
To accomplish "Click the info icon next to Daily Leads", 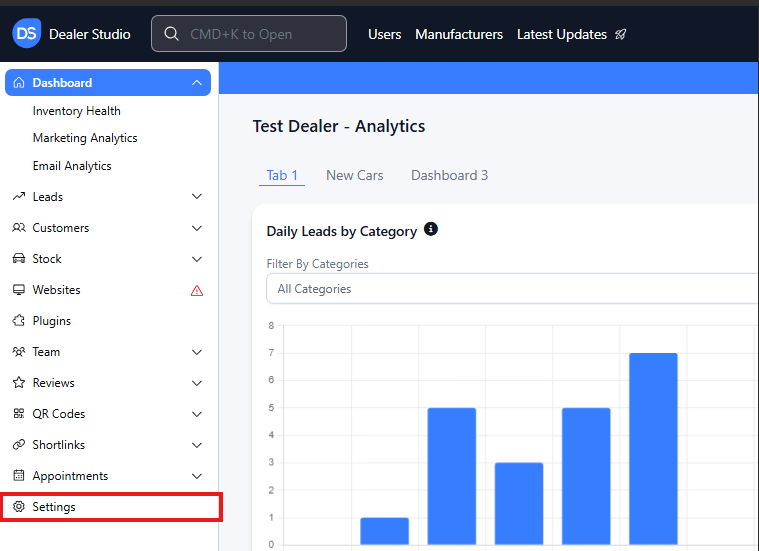I will (431, 230).
